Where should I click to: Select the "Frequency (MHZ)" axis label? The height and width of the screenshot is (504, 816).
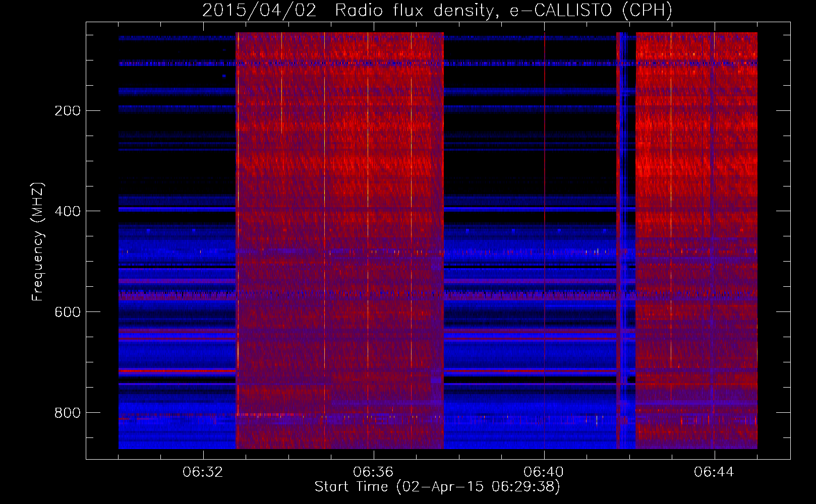click(x=38, y=242)
